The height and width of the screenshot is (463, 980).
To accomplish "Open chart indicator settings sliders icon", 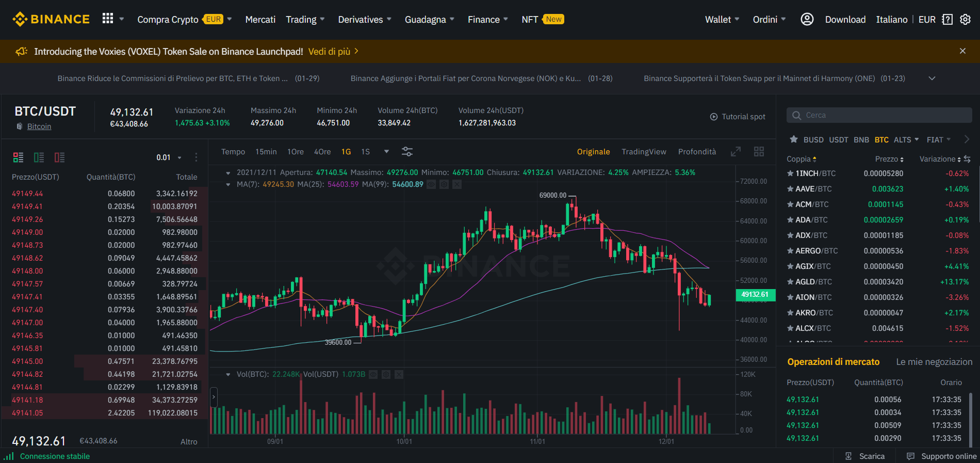I will pos(407,152).
